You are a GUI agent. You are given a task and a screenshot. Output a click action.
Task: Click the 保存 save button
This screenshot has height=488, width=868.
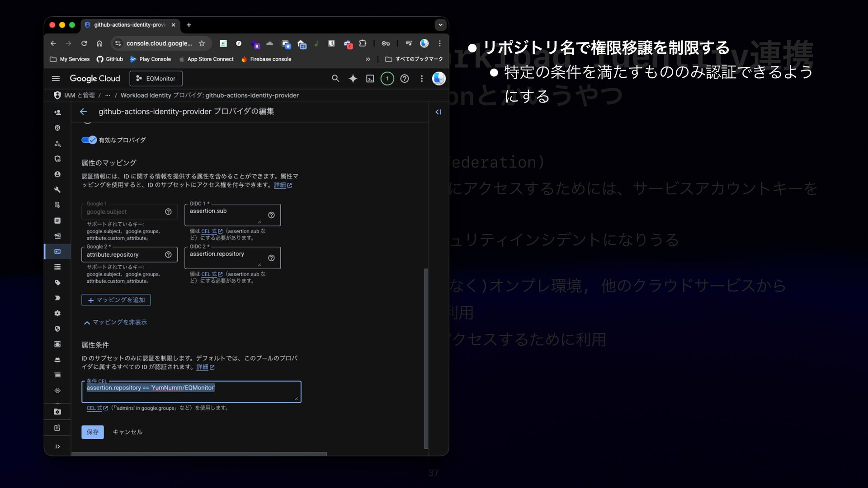point(93,432)
